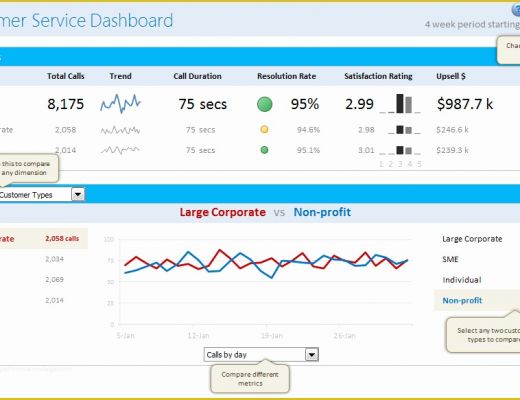Click the satisfaction bar chart beside 2.99
Viewport: 520px width, 400px height.
click(400, 104)
